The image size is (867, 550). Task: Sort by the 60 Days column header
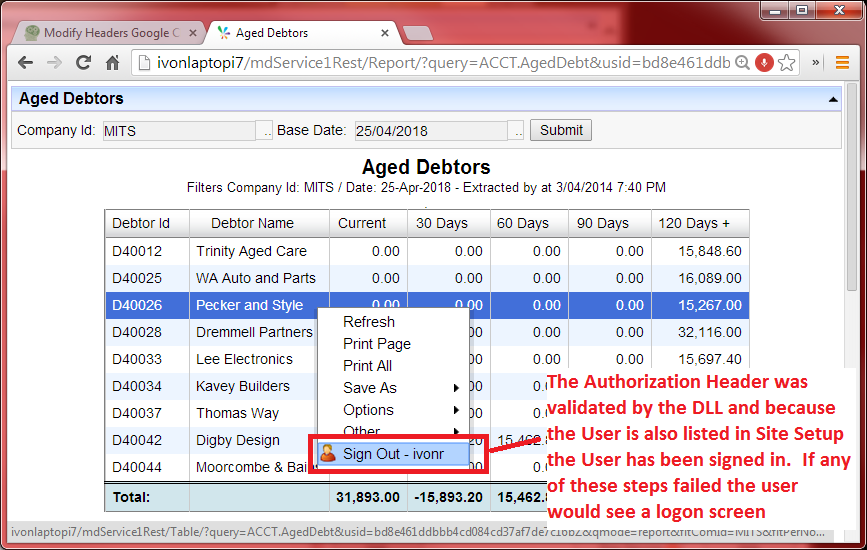point(529,223)
